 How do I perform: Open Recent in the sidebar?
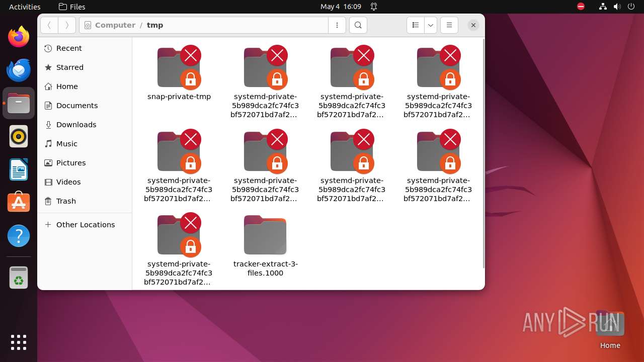tap(85, 48)
